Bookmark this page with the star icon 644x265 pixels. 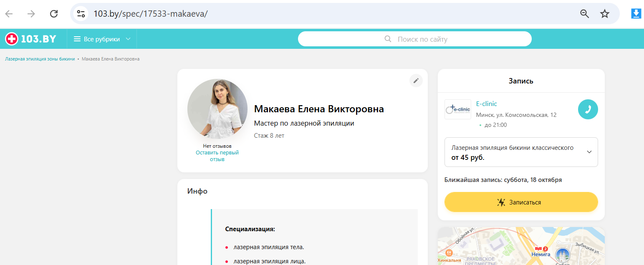point(605,14)
